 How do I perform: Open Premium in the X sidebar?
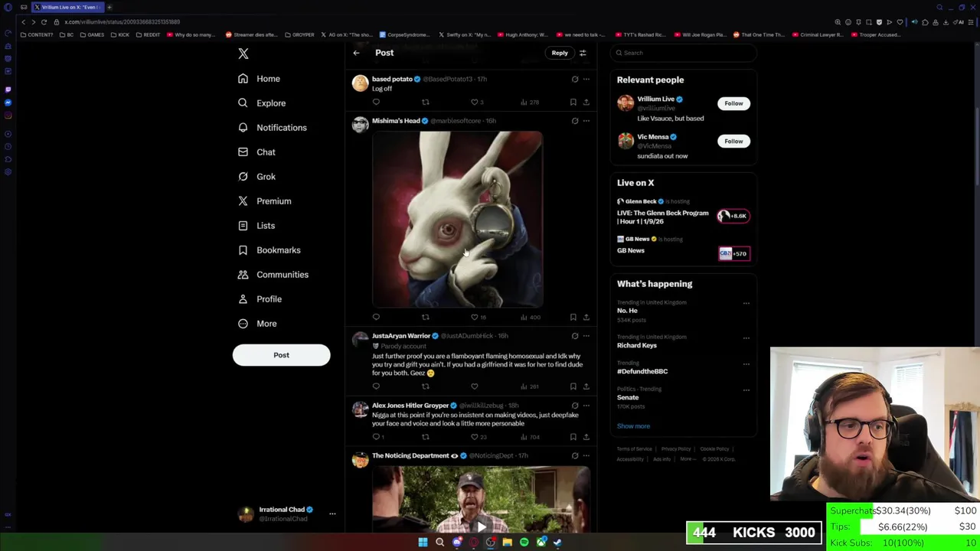pos(264,201)
